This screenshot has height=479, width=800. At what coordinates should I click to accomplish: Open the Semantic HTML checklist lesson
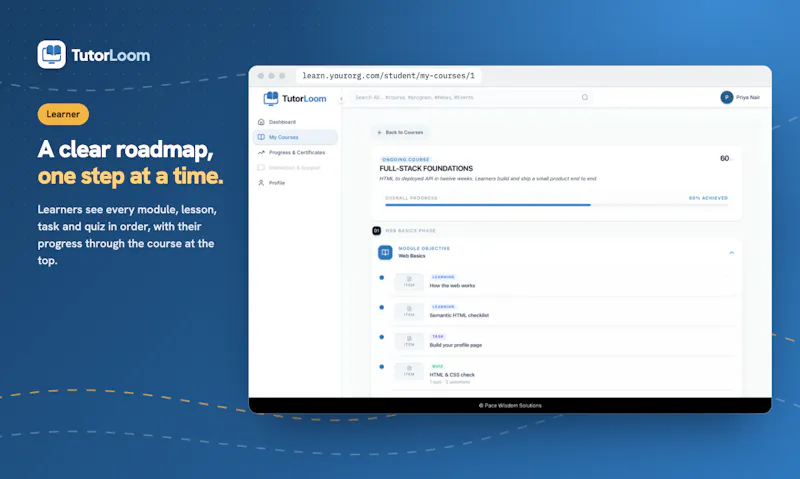click(459, 315)
